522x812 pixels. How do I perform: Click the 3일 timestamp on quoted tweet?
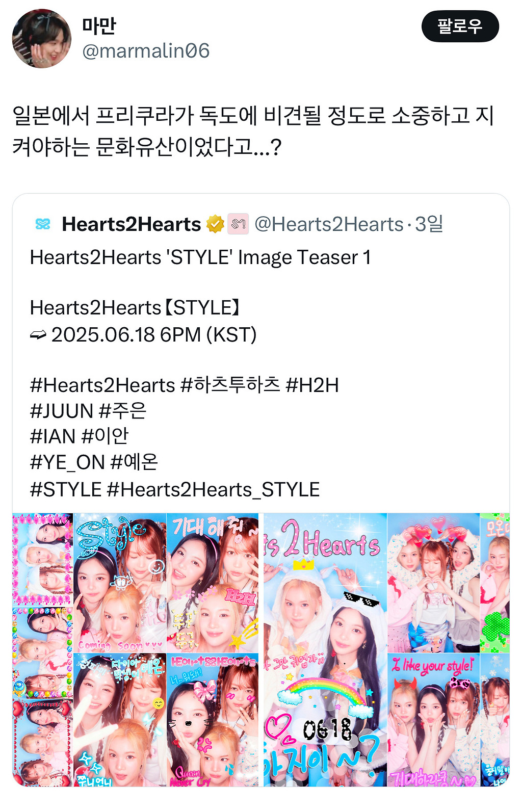(429, 224)
